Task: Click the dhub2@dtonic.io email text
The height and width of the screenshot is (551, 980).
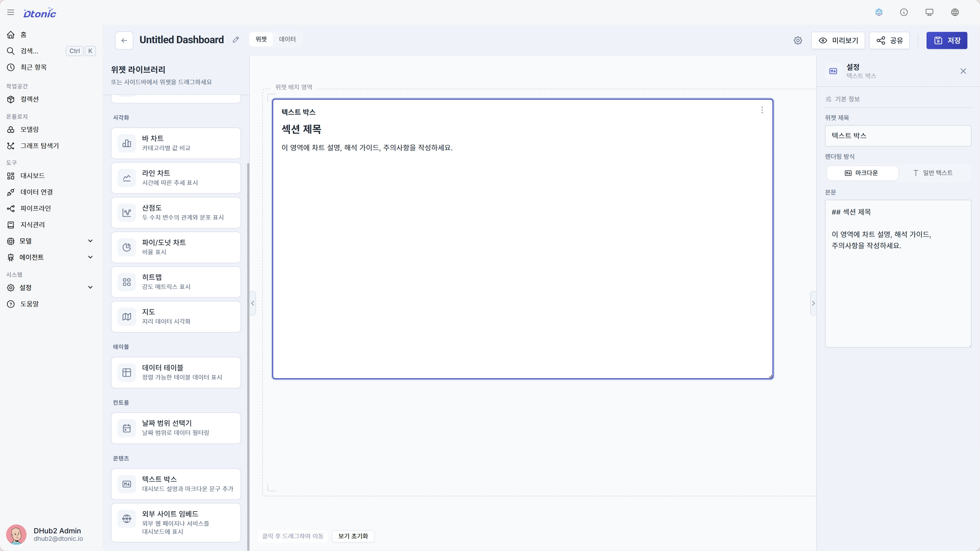Action: (58, 539)
